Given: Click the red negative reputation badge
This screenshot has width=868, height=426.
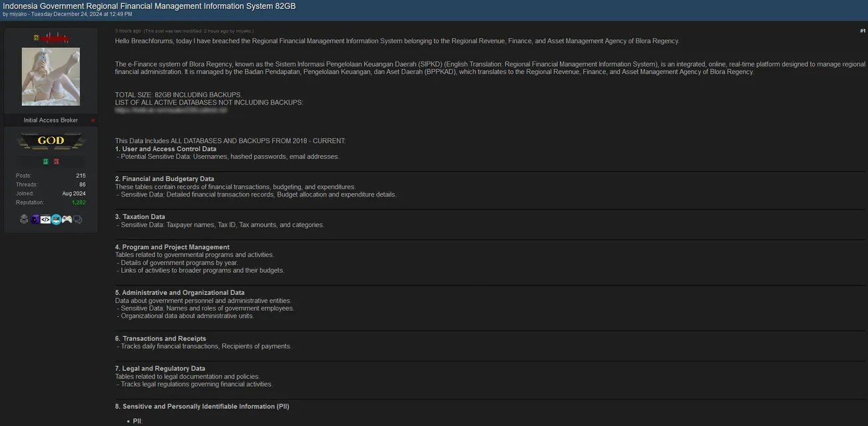Looking at the screenshot, I should pyautogui.click(x=57, y=160).
